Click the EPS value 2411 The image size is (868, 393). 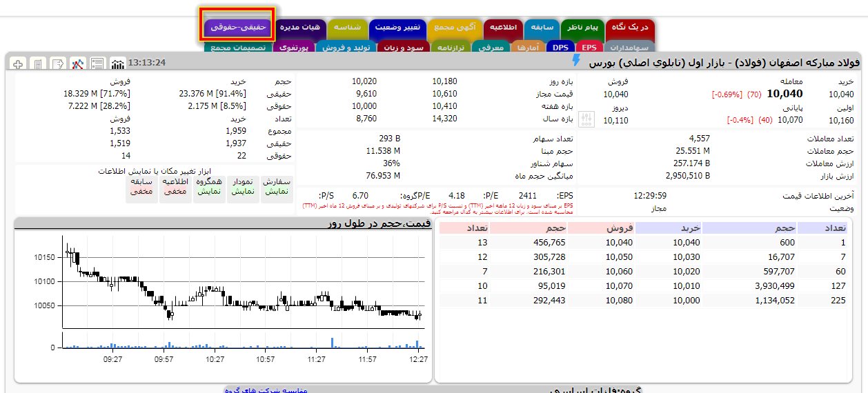(x=527, y=195)
